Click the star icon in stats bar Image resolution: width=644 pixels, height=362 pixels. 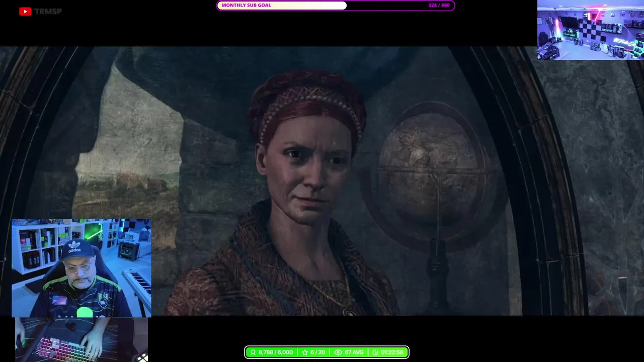304,352
